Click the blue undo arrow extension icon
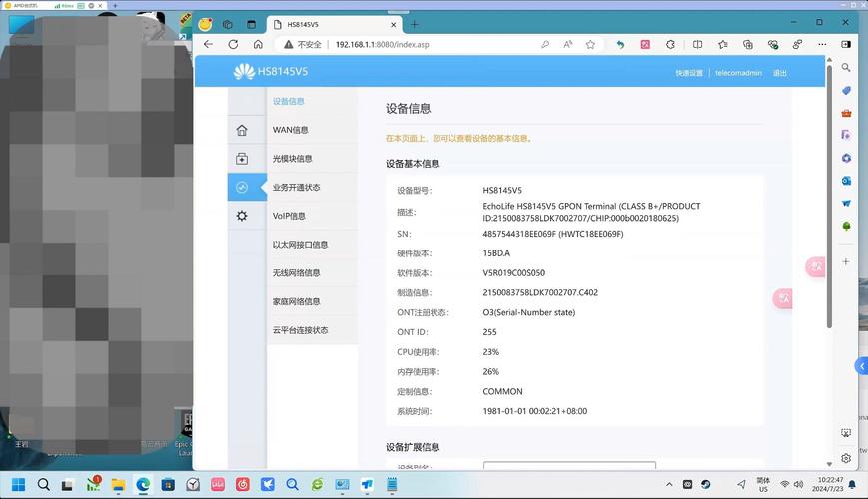 620,44
